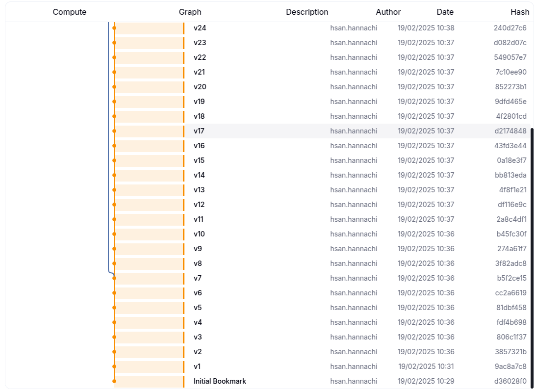Click the graph node dot for v17

tap(114, 131)
